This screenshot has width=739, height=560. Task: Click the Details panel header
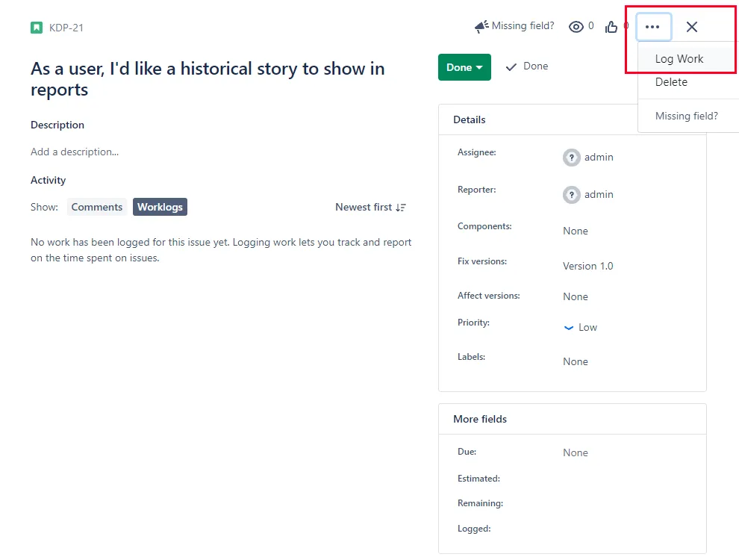(x=572, y=119)
